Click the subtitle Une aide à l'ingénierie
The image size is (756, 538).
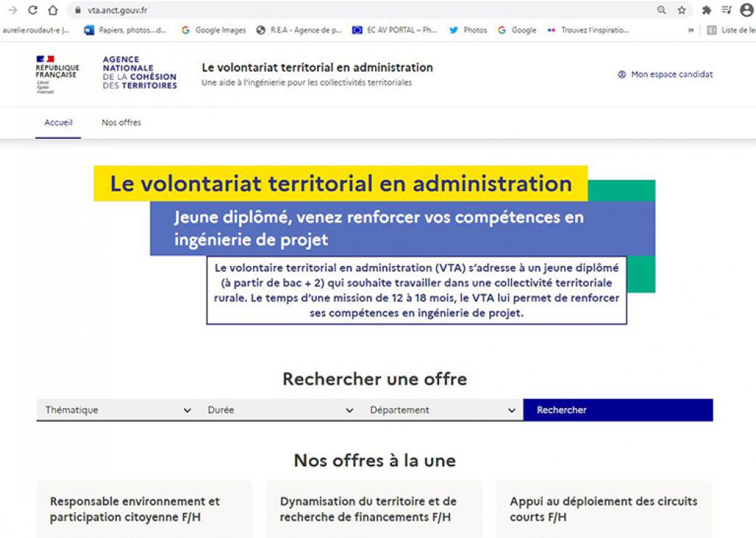307,82
